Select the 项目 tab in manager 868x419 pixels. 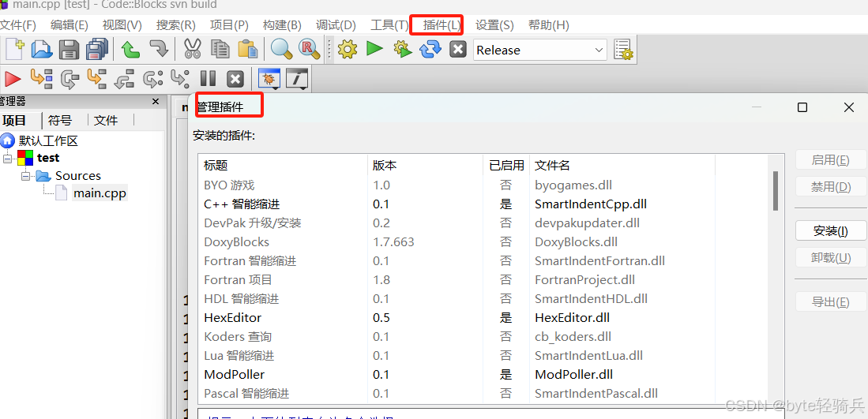14,121
